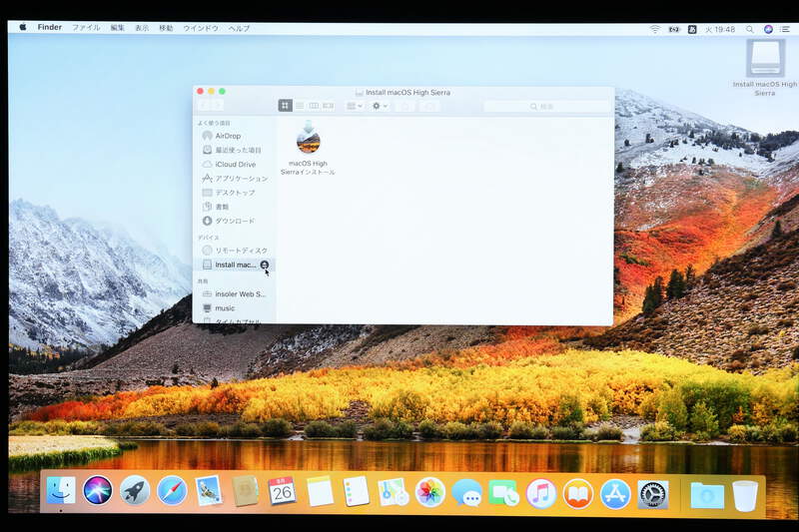Image resolution: width=799 pixels, height=532 pixels.
Task: Open Contacts from the Dock
Action: click(x=245, y=491)
